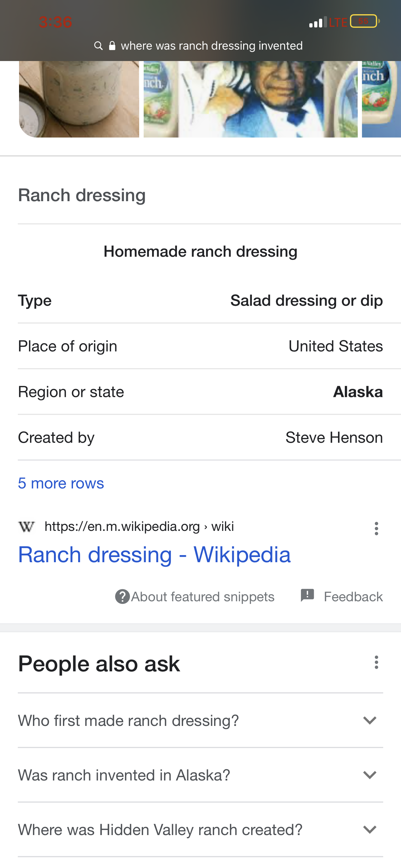
Task: Show the 5 more rows link
Action: point(61,483)
